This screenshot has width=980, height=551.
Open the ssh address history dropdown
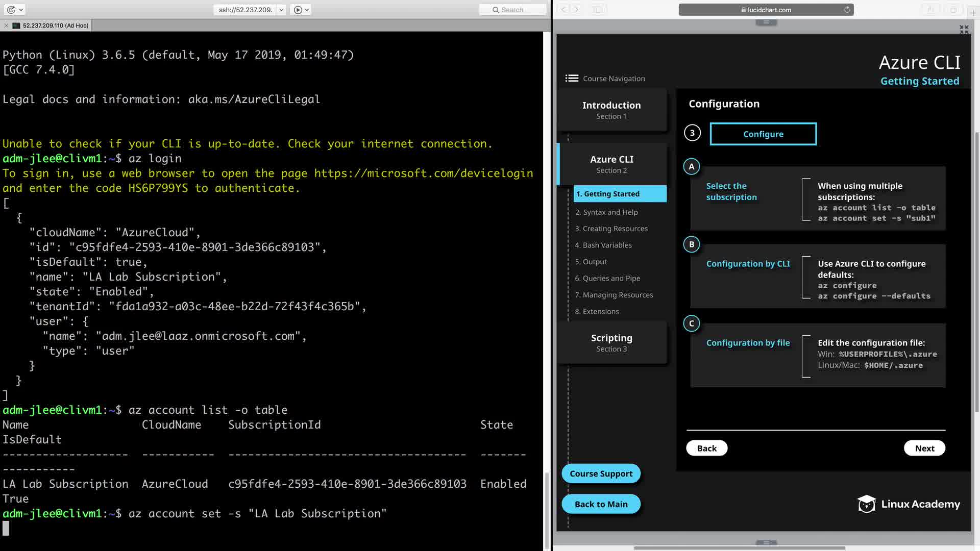281,10
